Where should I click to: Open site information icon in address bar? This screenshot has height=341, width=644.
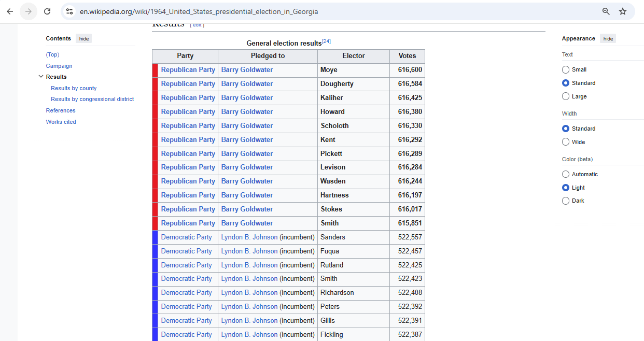click(x=69, y=11)
